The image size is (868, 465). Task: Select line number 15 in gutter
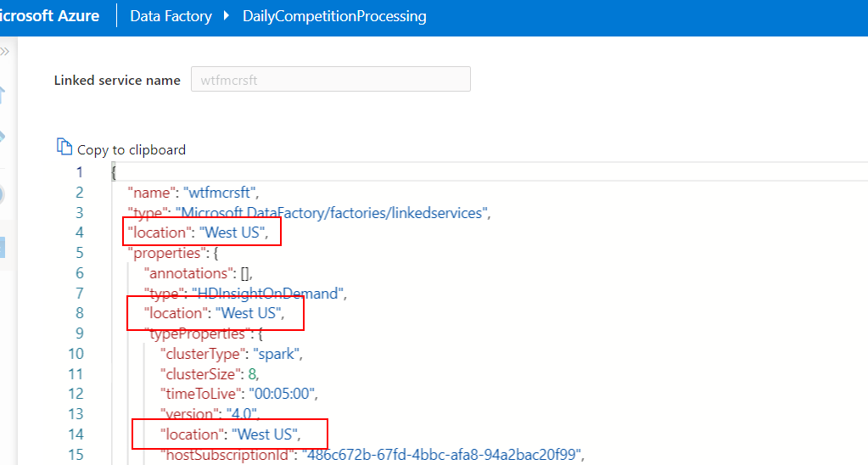76,455
